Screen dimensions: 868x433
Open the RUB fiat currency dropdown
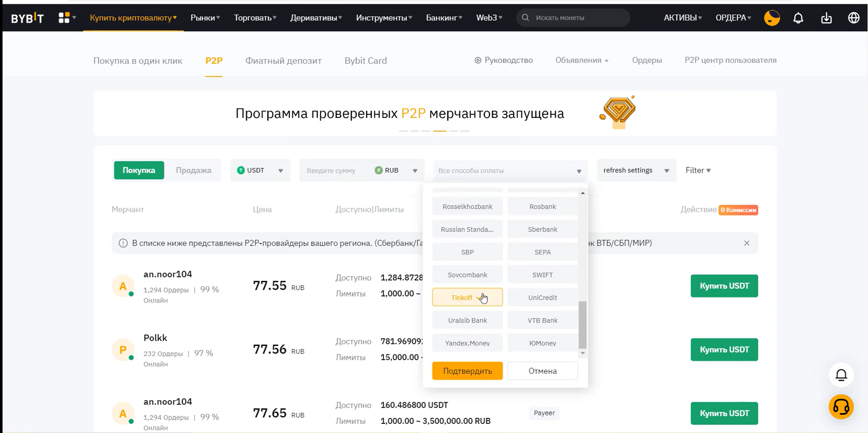pos(397,170)
